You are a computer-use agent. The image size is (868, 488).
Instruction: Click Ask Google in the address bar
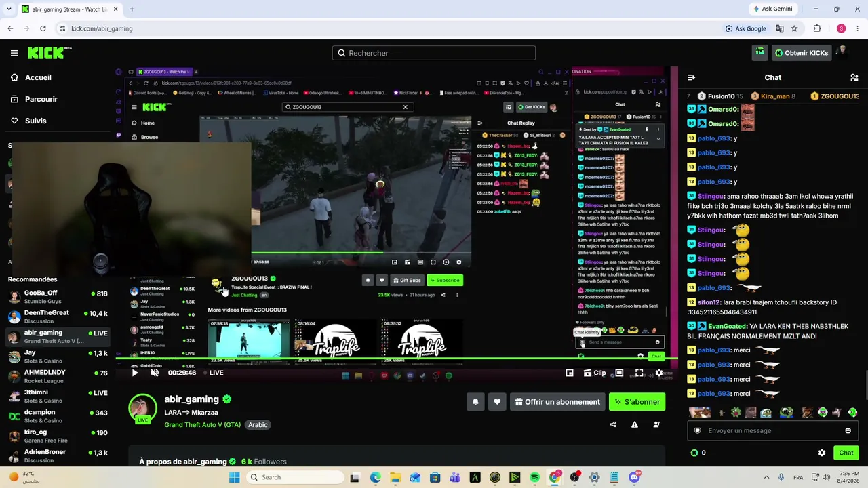click(746, 28)
